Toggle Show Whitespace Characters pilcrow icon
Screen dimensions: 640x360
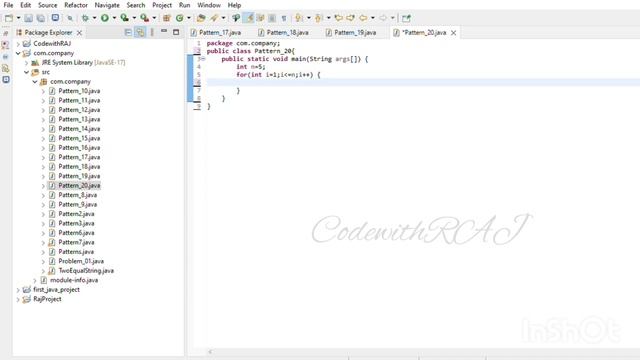point(284,18)
